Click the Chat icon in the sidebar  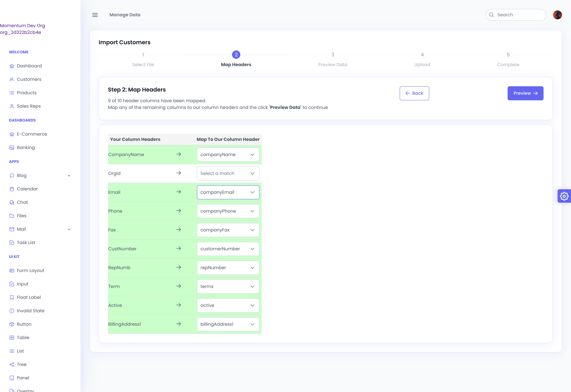(12, 202)
